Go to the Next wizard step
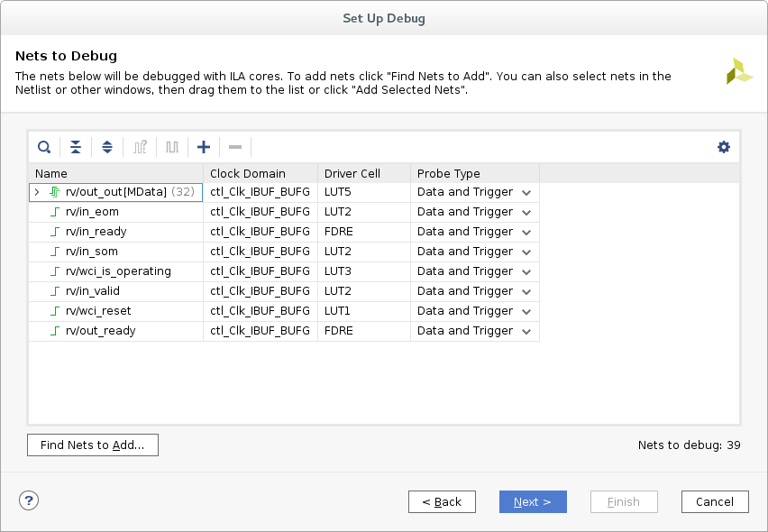 click(x=533, y=501)
